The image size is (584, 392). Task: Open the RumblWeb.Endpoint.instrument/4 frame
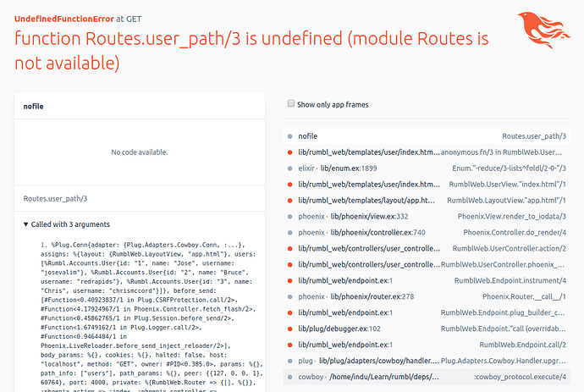(x=427, y=280)
